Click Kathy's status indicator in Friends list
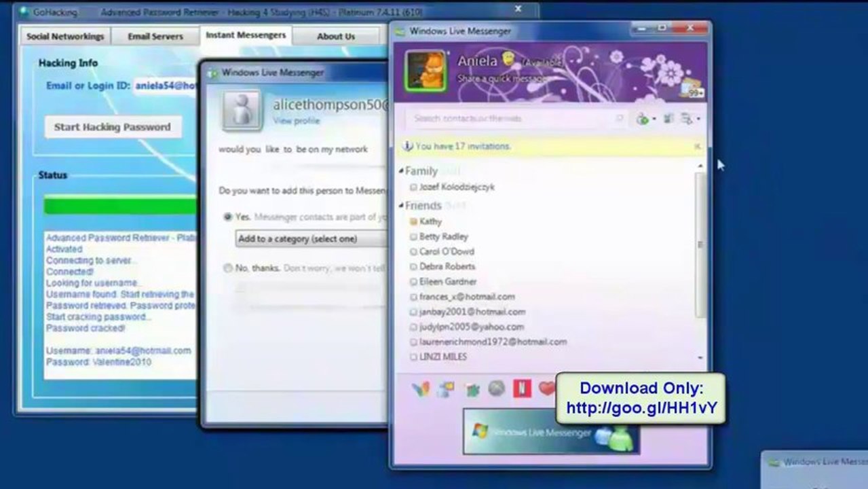The height and width of the screenshot is (489, 868). click(x=413, y=221)
